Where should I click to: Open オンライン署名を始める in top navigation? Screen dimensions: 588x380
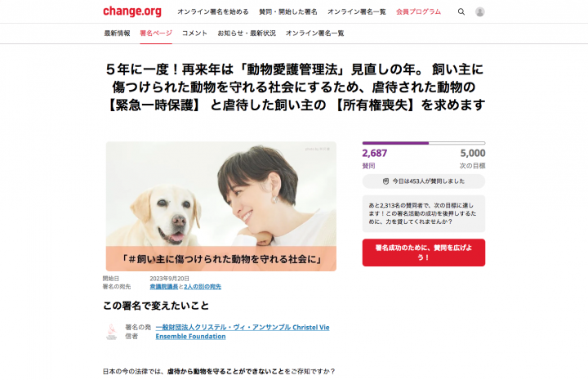pos(212,11)
